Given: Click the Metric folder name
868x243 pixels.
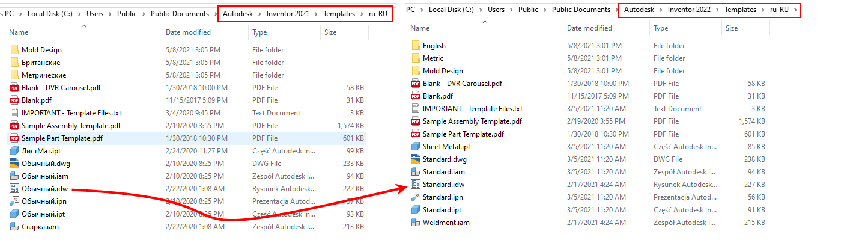Looking at the screenshot, I should coord(433,58).
